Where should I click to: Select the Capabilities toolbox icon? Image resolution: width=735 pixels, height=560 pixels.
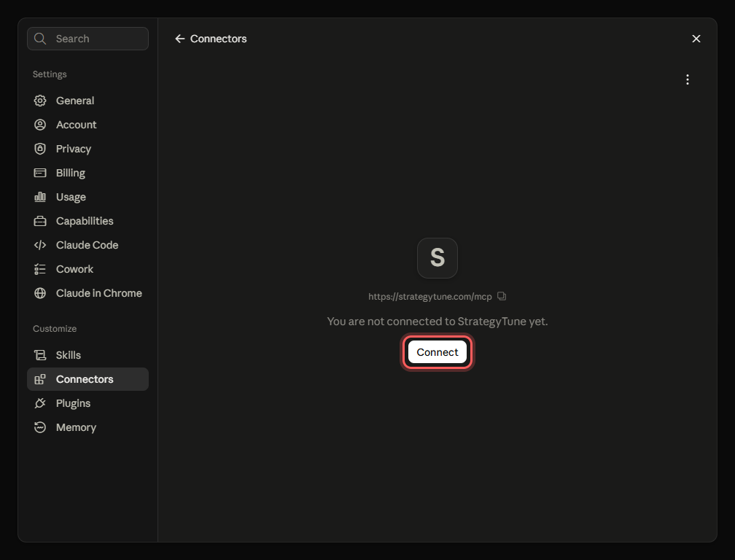click(40, 221)
